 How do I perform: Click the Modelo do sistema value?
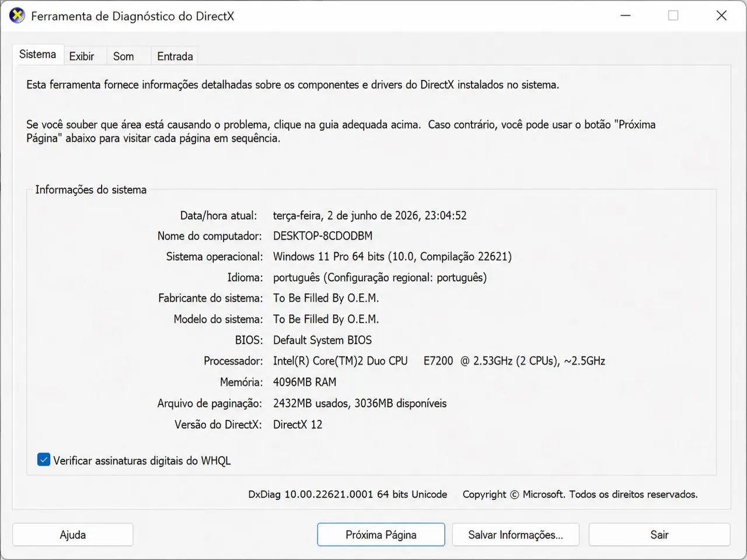326,319
